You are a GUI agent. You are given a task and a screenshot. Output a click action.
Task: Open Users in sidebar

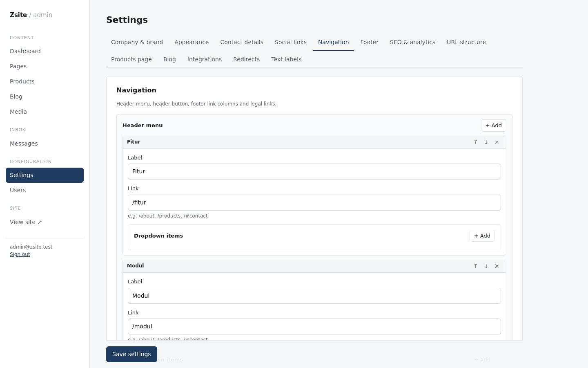click(45, 190)
